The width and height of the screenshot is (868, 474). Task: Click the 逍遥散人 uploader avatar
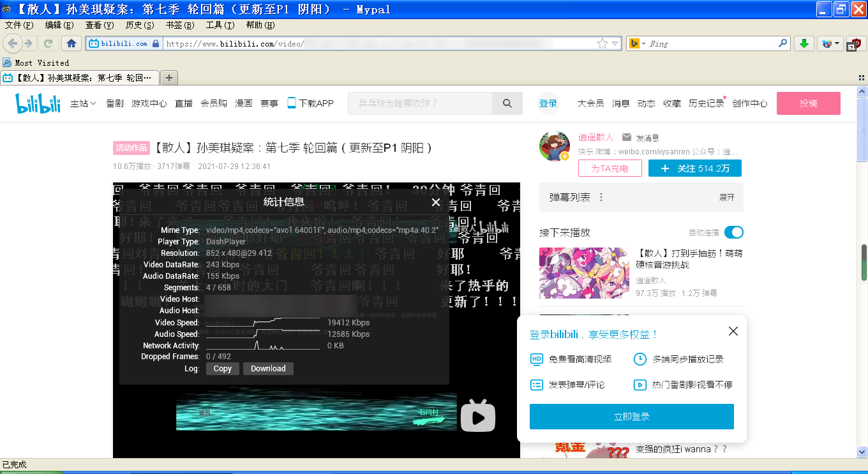pos(555,146)
